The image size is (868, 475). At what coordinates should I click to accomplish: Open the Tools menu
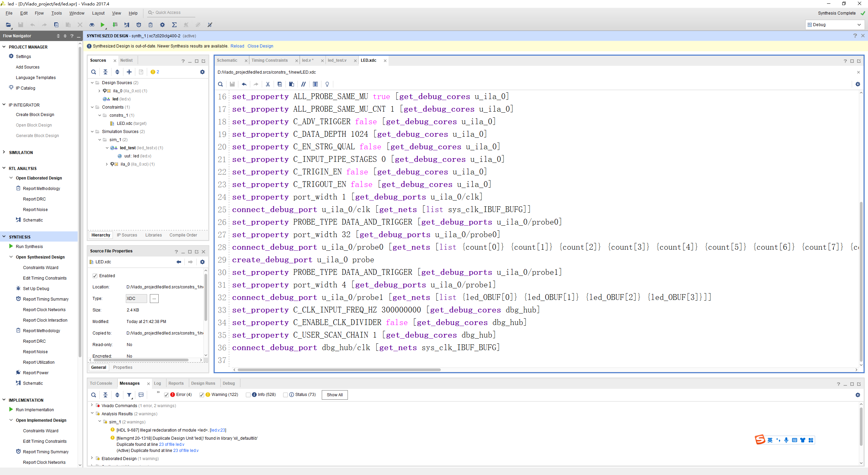point(57,13)
